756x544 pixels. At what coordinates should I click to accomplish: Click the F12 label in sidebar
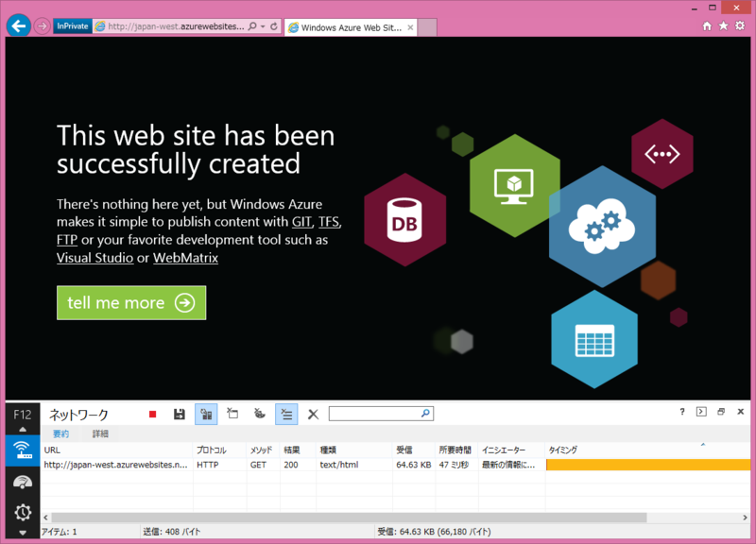(x=22, y=415)
